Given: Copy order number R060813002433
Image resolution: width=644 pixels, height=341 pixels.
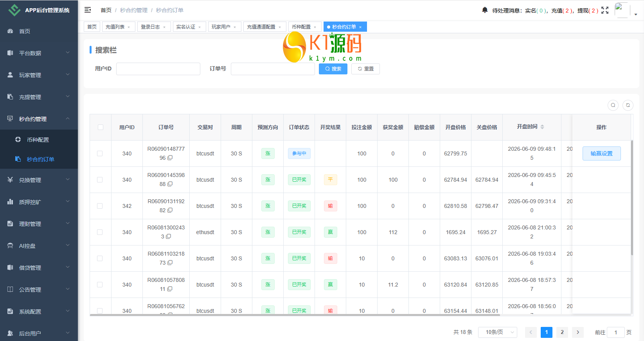Looking at the screenshot, I should pos(169,236).
